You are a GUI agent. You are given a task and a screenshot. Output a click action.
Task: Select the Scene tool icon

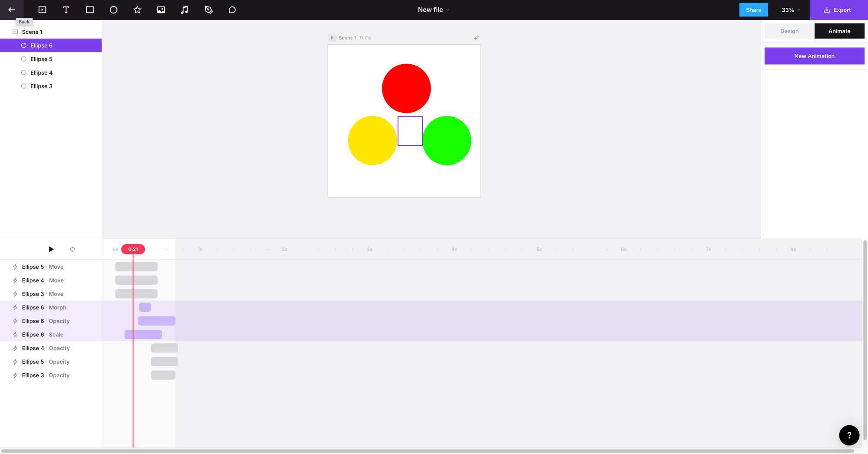tap(42, 10)
